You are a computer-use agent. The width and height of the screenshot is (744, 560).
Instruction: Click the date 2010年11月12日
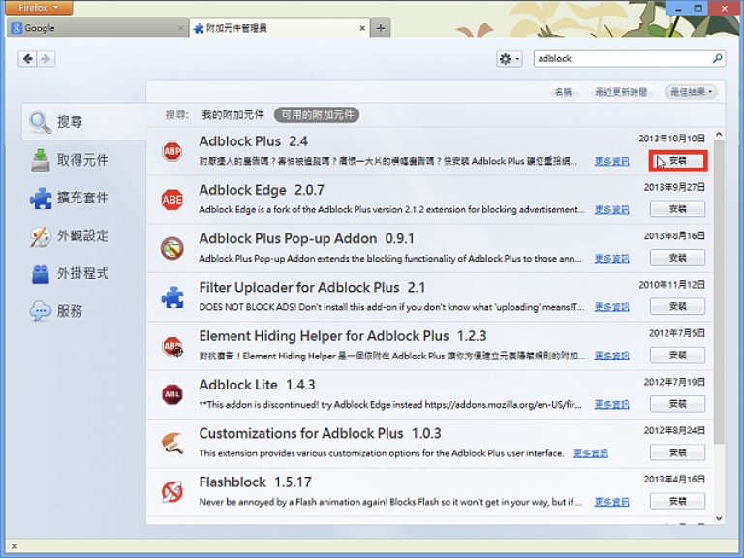[671, 285]
